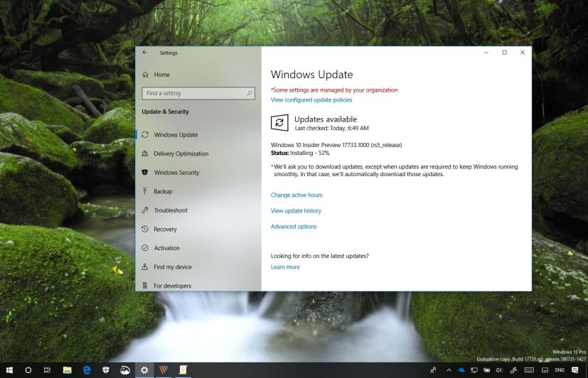Open the Windows Start menu
The image size is (588, 378).
pyautogui.click(x=9, y=370)
